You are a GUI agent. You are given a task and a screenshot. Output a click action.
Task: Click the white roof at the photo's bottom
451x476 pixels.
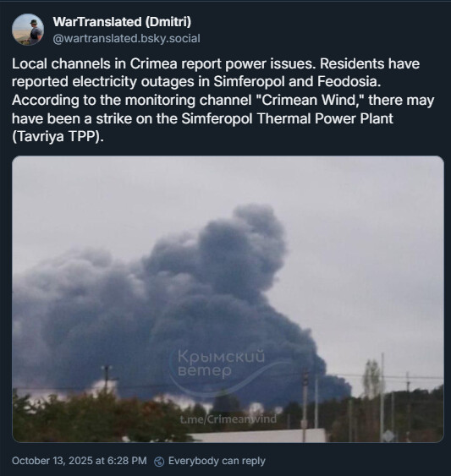click(x=258, y=435)
